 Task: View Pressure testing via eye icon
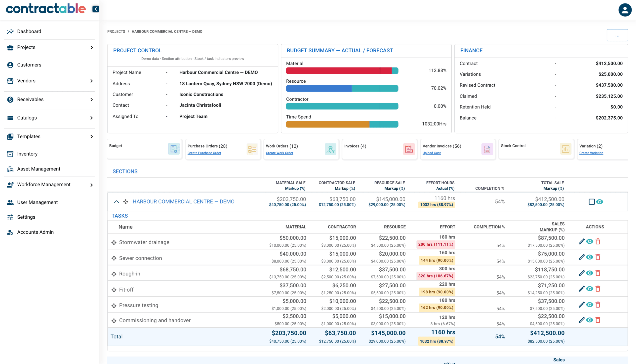[x=590, y=304]
